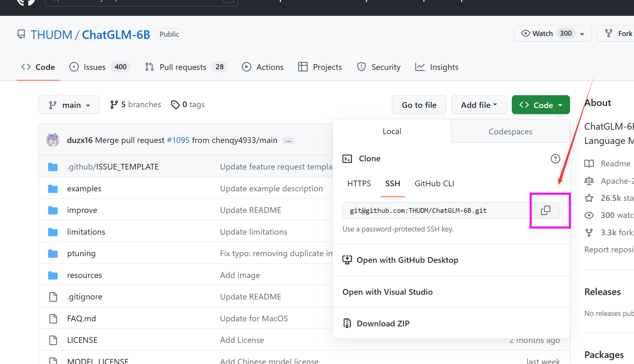
Task: View the 0 tags link
Action: [x=188, y=104]
